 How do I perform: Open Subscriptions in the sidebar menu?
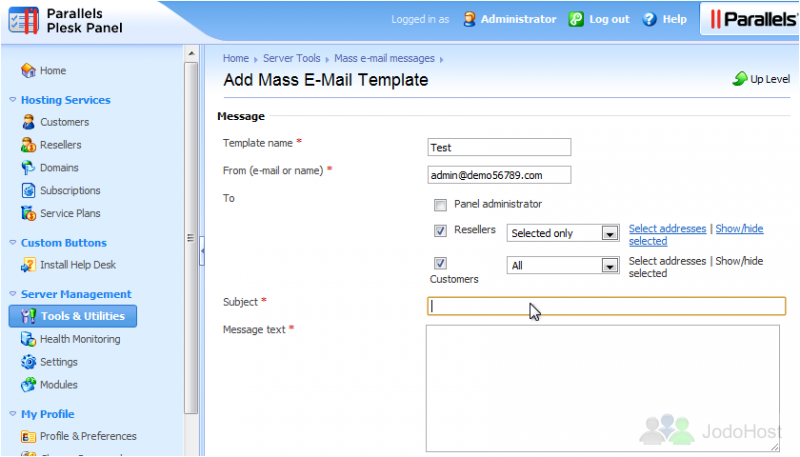click(x=70, y=190)
